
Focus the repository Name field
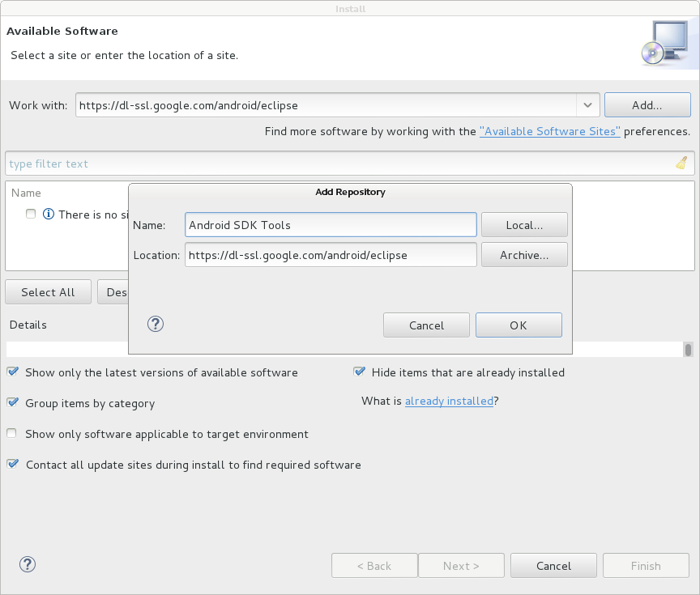pos(331,225)
